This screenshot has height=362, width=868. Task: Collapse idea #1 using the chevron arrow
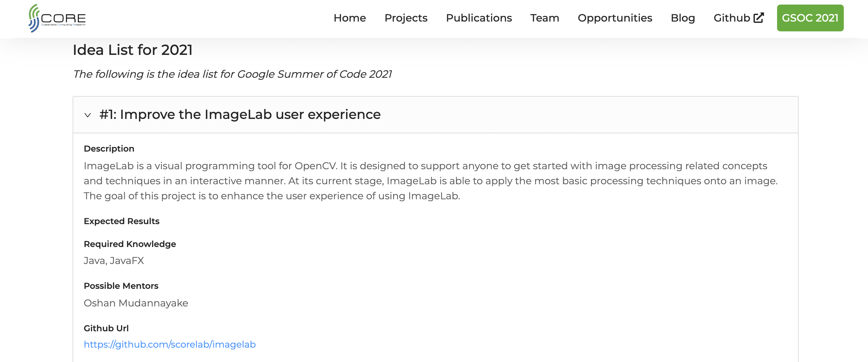pyautogui.click(x=88, y=115)
